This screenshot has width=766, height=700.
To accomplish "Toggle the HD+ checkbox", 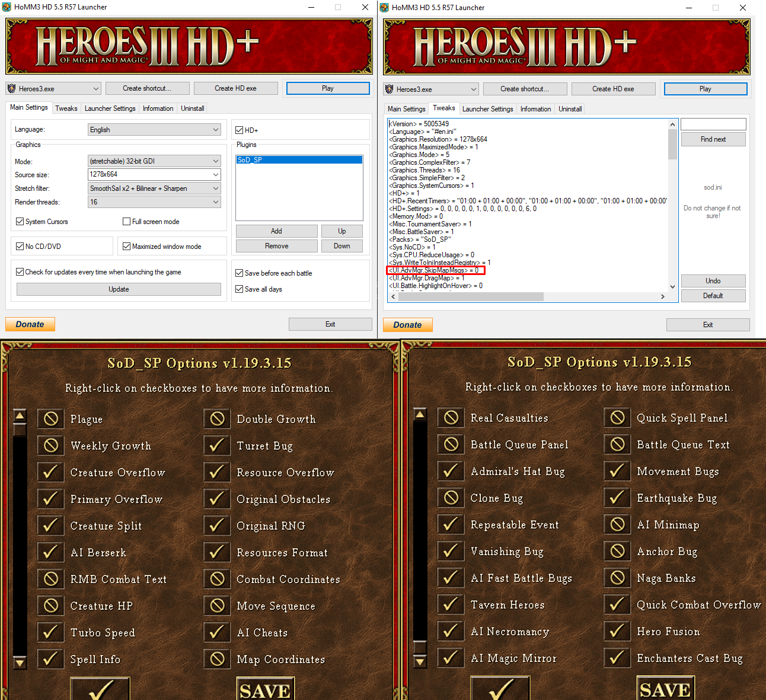I will click(x=240, y=130).
